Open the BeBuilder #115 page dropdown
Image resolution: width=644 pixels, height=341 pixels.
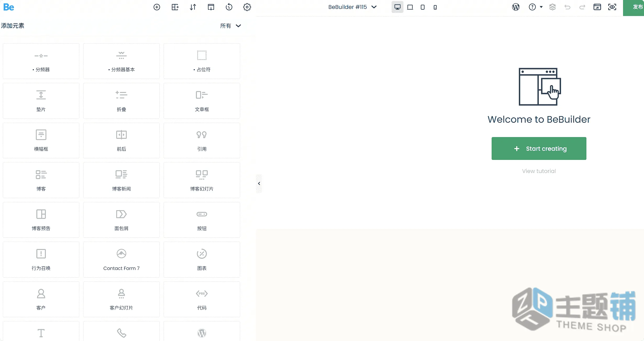click(x=352, y=7)
